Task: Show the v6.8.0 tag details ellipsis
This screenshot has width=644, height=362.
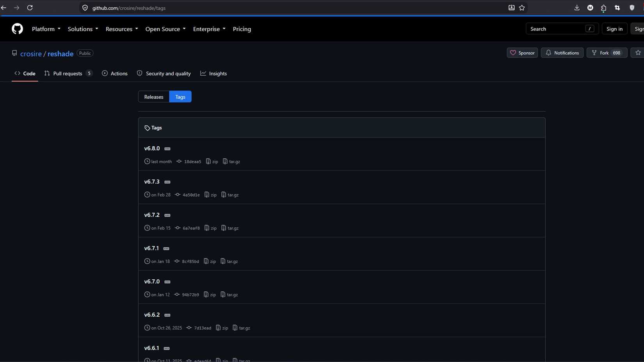Action: pyautogui.click(x=167, y=149)
